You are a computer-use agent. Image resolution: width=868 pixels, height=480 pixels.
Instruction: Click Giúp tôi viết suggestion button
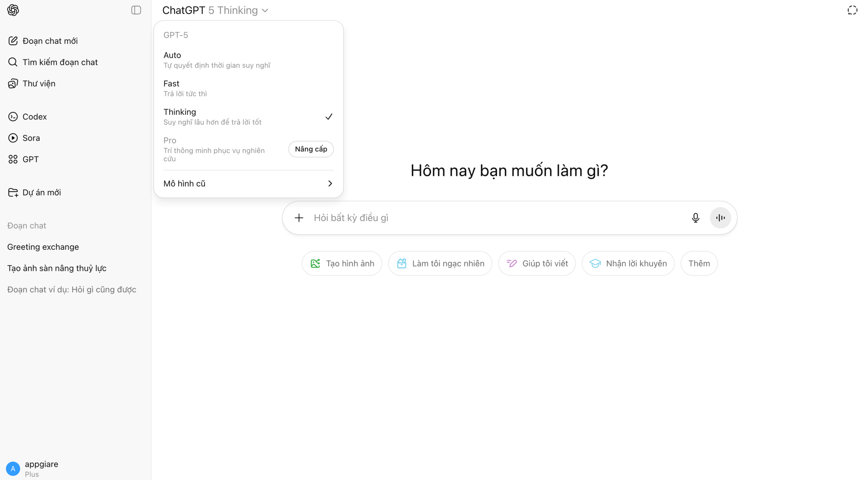point(537,263)
